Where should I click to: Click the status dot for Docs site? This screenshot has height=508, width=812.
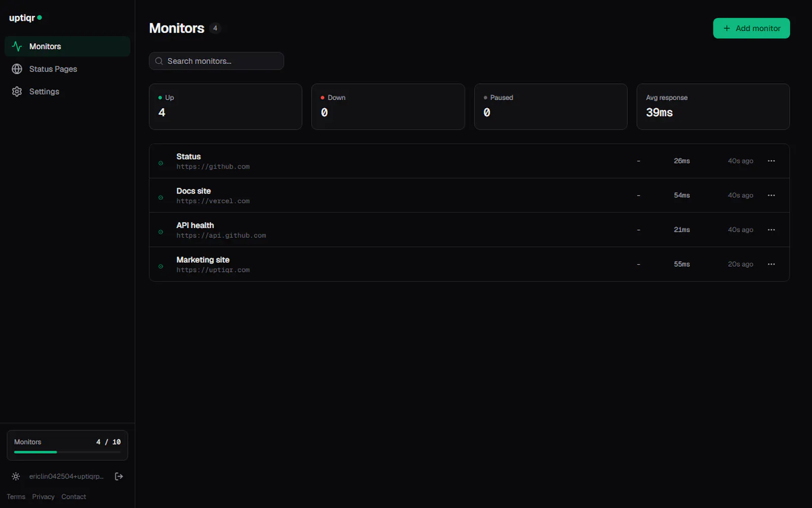pos(161,198)
